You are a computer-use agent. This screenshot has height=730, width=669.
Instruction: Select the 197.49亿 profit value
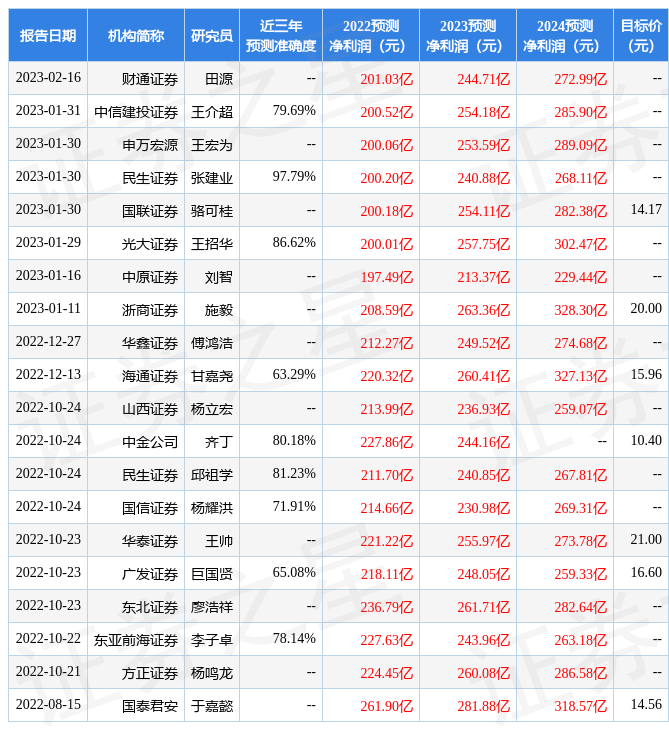[x=386, y=277]
